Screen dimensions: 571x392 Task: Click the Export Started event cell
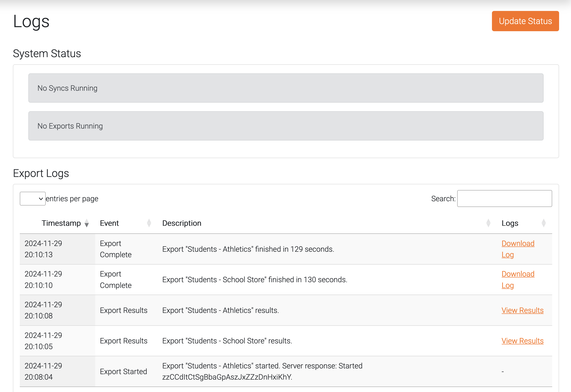(x=123, y=372)
